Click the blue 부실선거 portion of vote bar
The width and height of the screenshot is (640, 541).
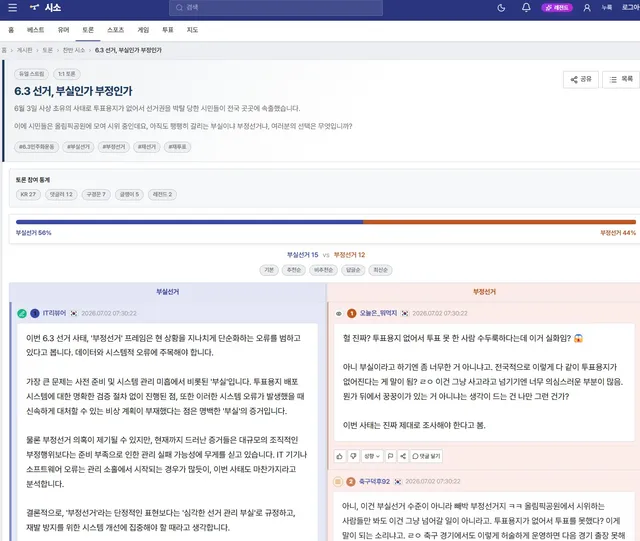pyautogui.click(x=189, y=222)
